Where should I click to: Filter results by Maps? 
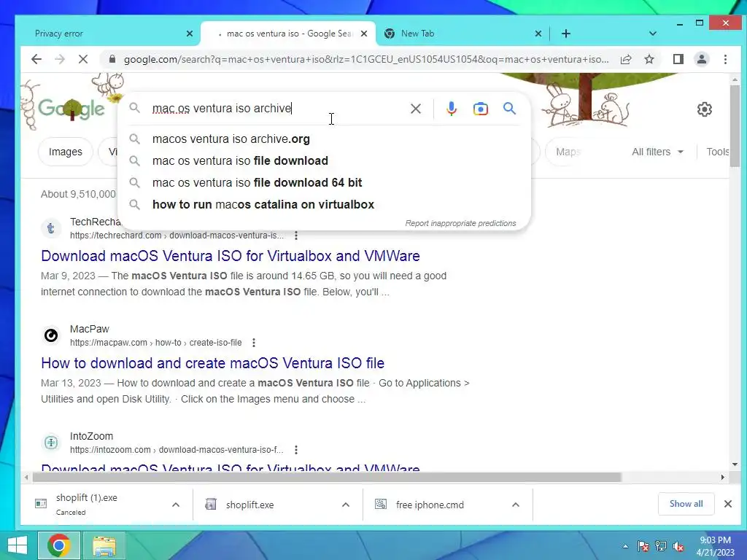coord(568,152)
